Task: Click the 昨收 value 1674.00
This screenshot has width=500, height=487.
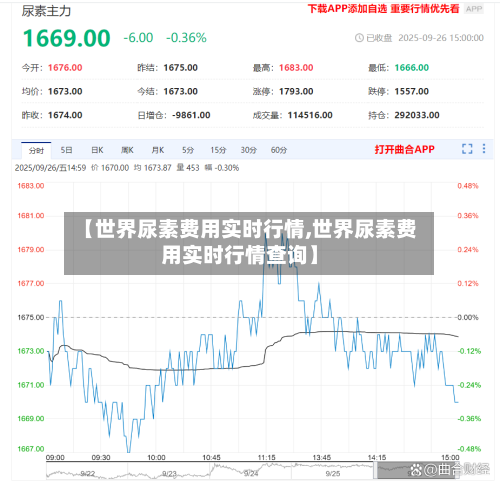Action: (65, 115)
